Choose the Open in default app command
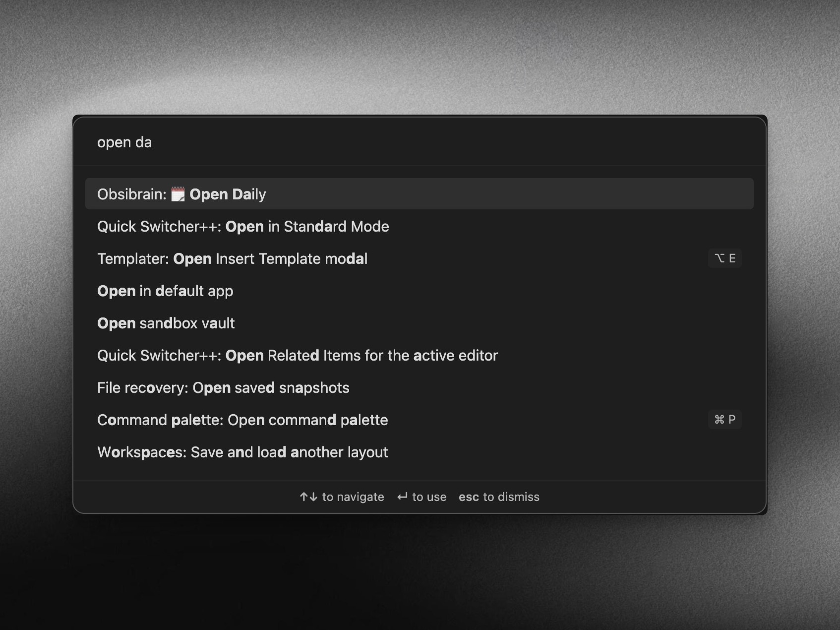840x630 pixels. coord(165,291)
